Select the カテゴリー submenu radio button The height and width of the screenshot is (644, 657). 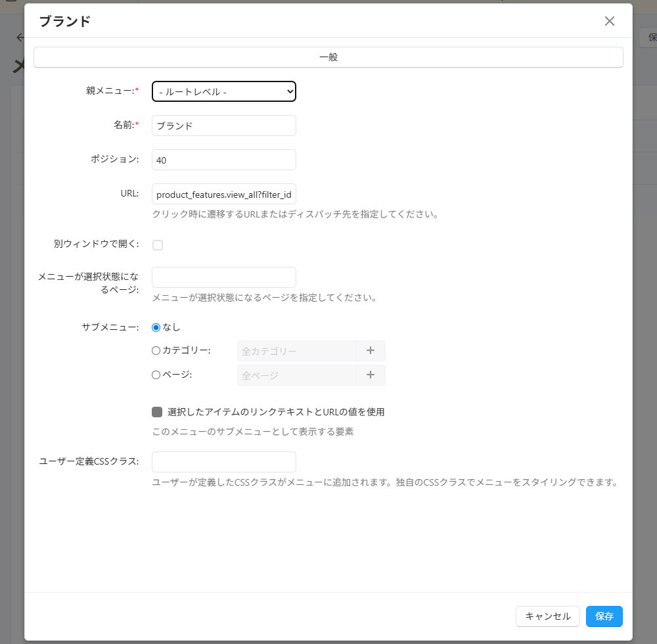tap(156, 351)
